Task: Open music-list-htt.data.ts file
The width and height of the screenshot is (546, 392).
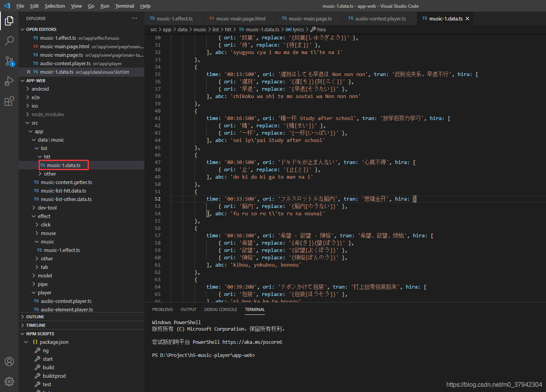Action: pos(63,191)
